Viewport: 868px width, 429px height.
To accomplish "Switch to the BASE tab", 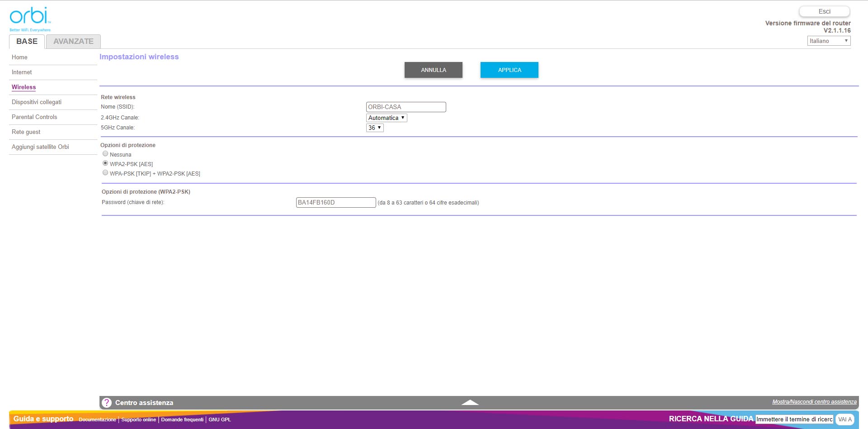I will tap(27, 41).
